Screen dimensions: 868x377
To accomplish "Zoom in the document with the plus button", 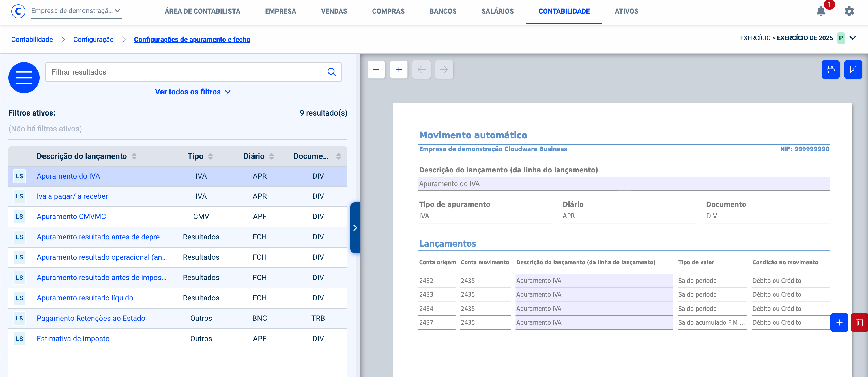I will [x=399, y=70].
